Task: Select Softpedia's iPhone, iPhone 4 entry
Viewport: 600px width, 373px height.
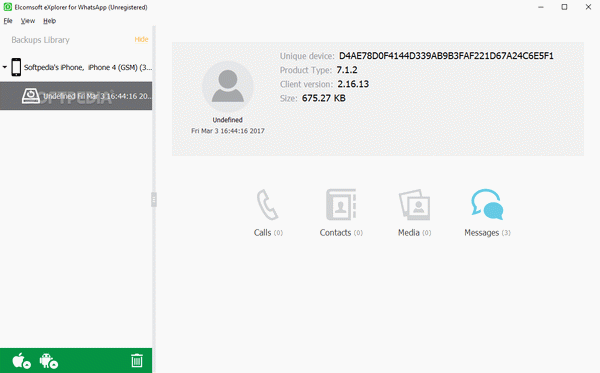Action: [88, 67]
